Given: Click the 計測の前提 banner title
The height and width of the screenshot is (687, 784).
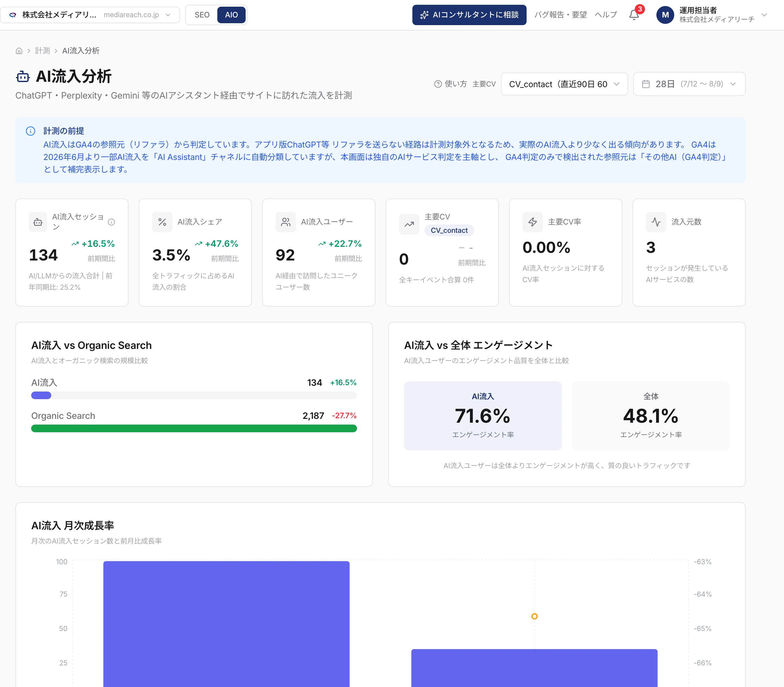Looking at the screenshot, I should (64, 131).
